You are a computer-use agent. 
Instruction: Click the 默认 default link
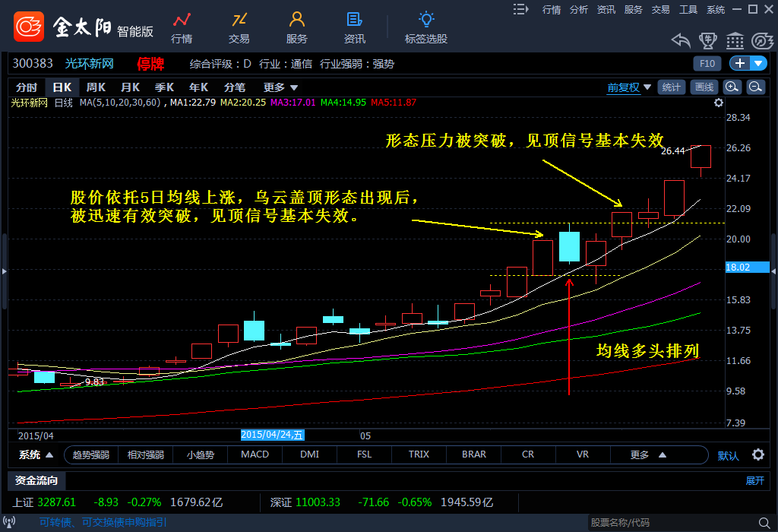[728, 455]
